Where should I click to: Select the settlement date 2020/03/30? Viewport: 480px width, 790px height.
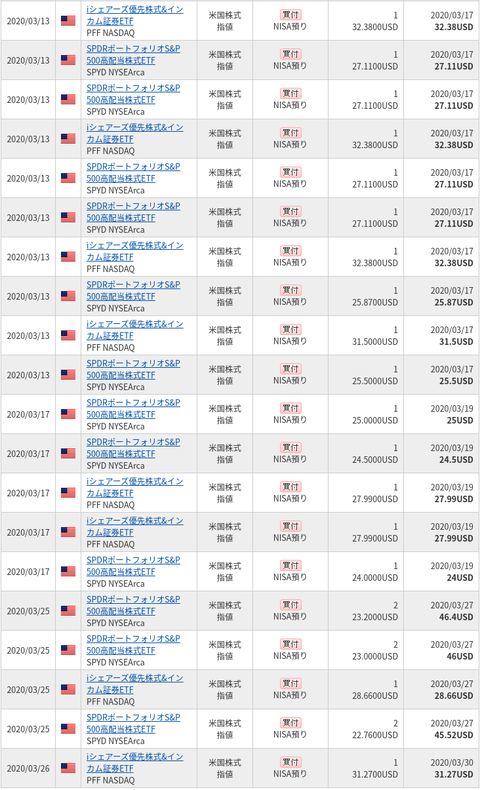tap(452, 763)
